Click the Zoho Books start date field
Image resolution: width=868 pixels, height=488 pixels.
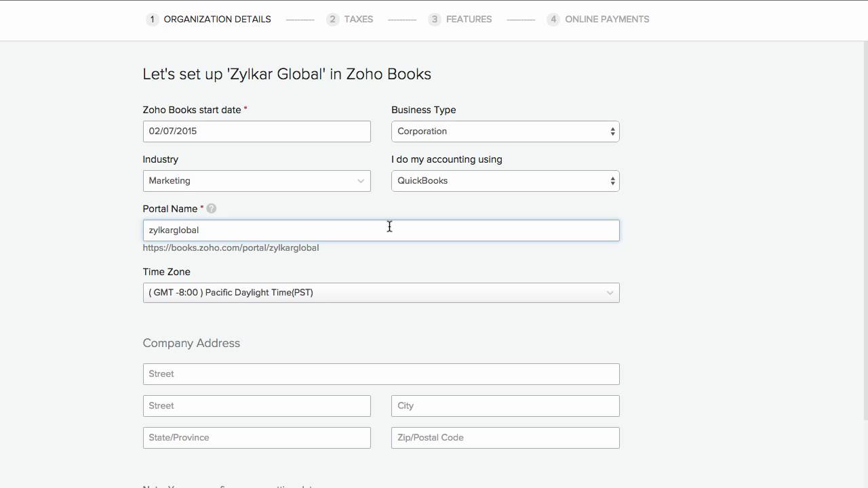click(256, 131)
